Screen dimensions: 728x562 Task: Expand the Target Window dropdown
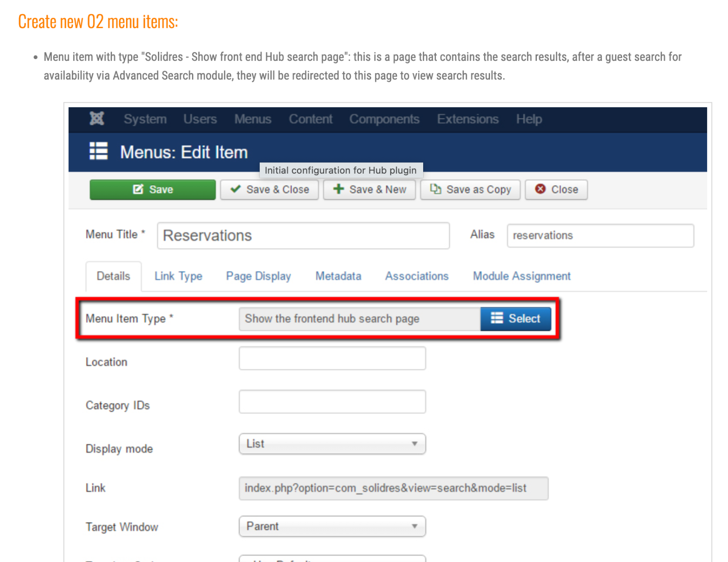332,527
